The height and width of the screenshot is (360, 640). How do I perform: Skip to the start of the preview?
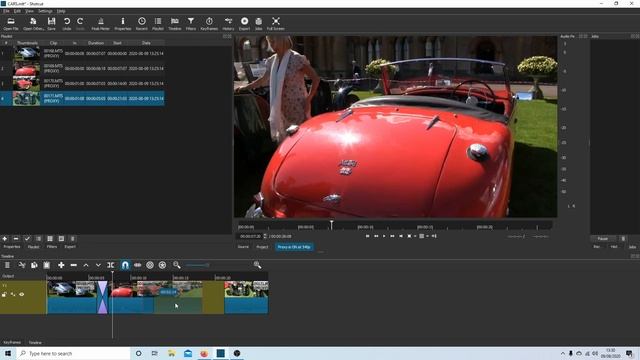(x=367, y=236)
